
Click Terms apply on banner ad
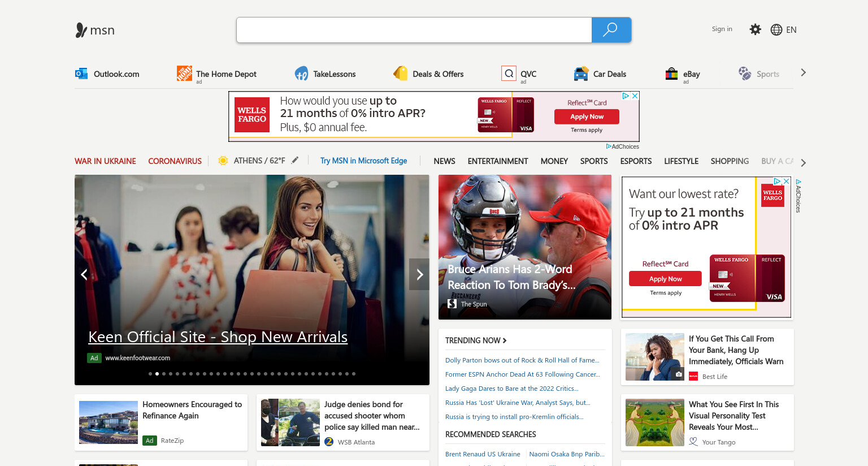(587, 130)
